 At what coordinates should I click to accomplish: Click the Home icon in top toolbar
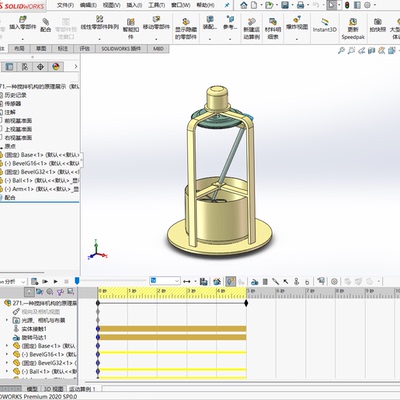coord(244,5)
